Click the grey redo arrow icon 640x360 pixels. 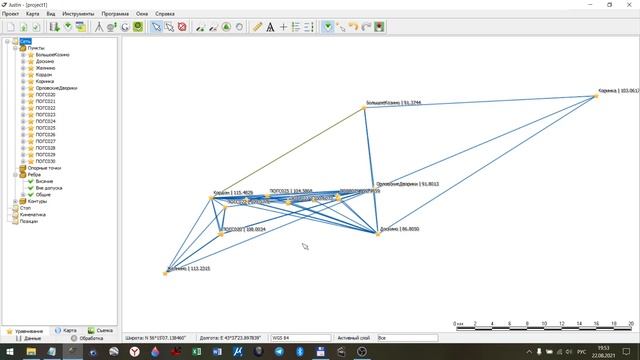[x=366, y=27]
